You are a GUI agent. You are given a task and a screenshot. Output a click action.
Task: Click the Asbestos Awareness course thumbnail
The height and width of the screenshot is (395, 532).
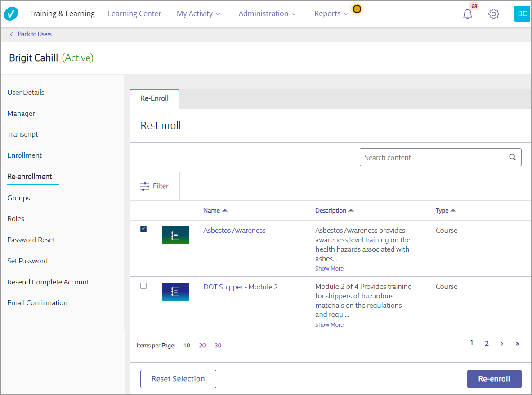(x=175, y=235)
